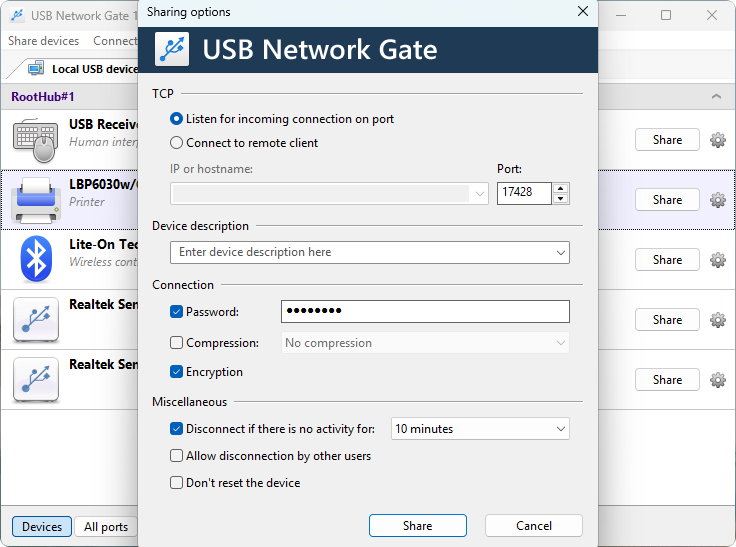Image resolution: width=736 pixels, height=547 pixels.
Task: Click the second Realtek USB device icon
Action: tap(36, 380)
